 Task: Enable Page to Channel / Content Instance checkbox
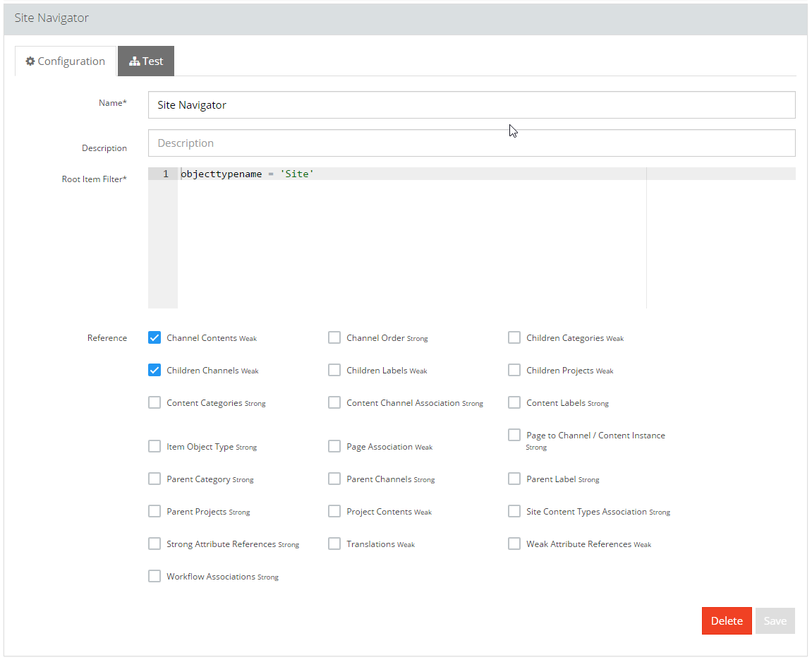tap(514, 435)
